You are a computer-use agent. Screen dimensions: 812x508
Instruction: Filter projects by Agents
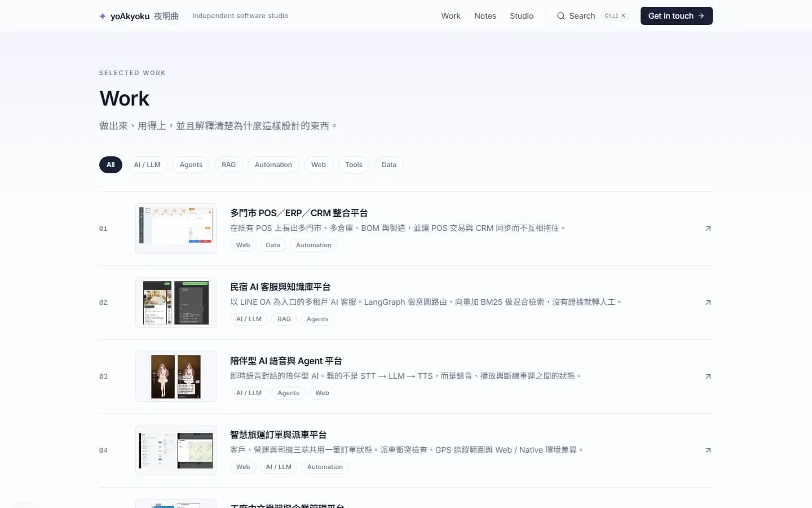coord(191,165)
